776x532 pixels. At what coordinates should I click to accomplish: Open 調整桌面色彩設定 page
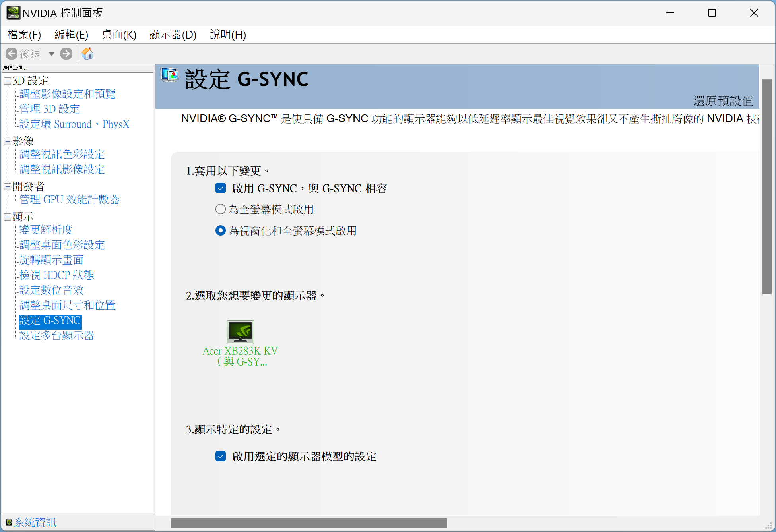pos(62,245)
